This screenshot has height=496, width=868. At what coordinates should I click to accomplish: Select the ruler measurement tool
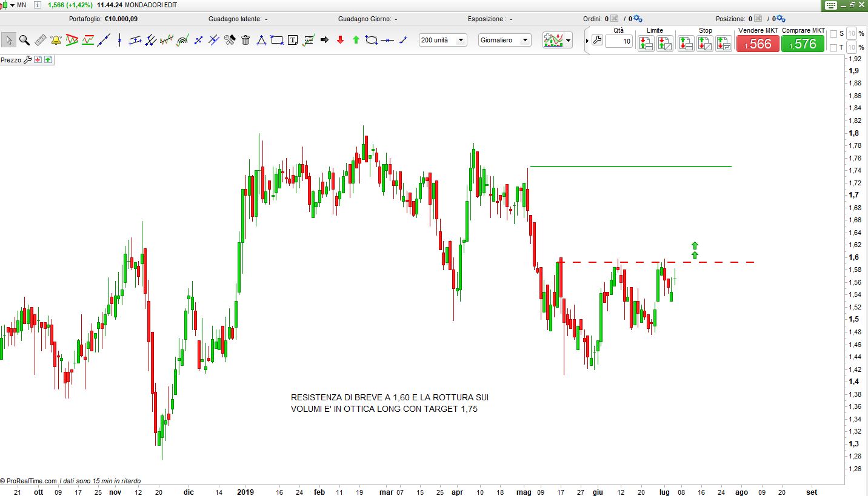tap(40, 41)
